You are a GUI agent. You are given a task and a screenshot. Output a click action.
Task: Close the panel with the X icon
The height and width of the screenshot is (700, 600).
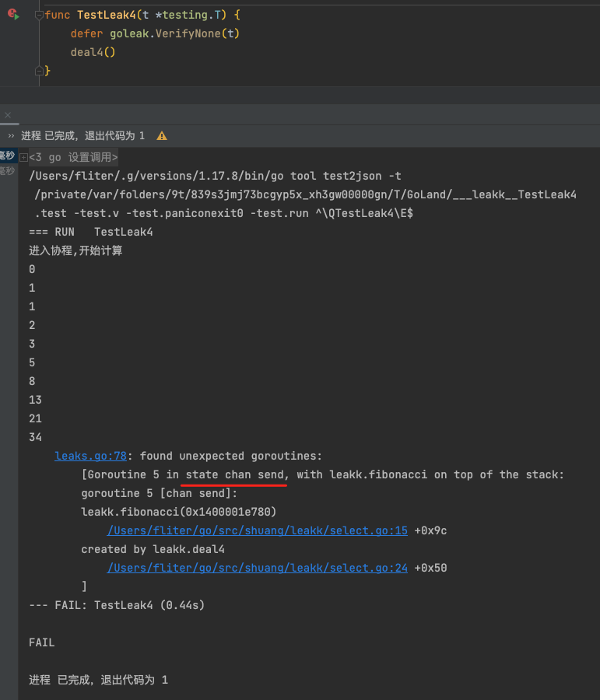pyautogui.click(x=9, y=115)
